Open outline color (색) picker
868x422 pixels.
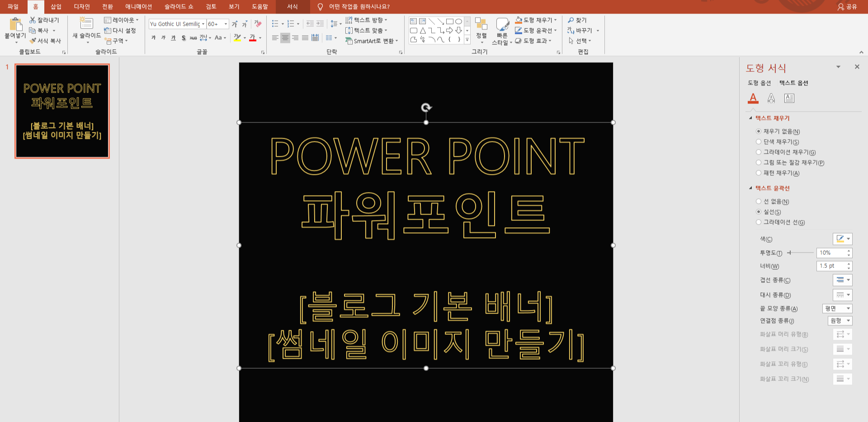tap(843, 239)
